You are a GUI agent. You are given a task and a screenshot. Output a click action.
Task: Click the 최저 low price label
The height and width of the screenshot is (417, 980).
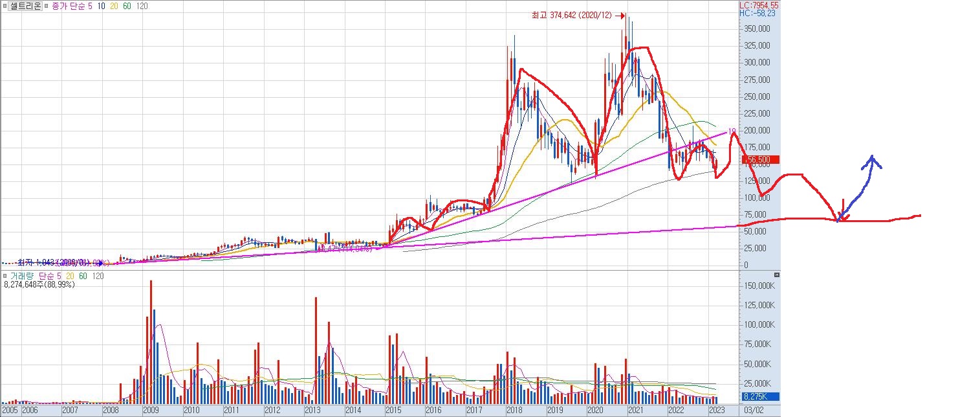(x=55, y=262)
